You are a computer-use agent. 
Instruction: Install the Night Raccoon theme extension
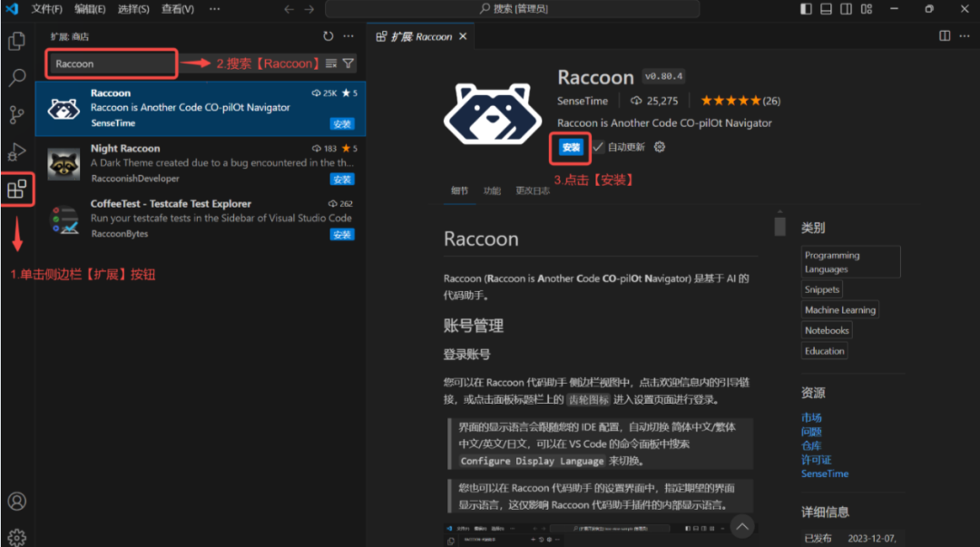(x=342, y=179)
